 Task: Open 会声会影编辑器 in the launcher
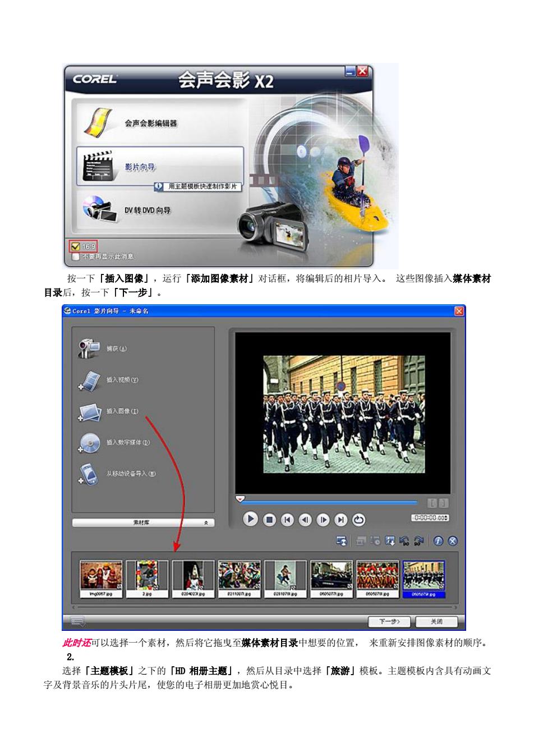[x=160, y=123]
